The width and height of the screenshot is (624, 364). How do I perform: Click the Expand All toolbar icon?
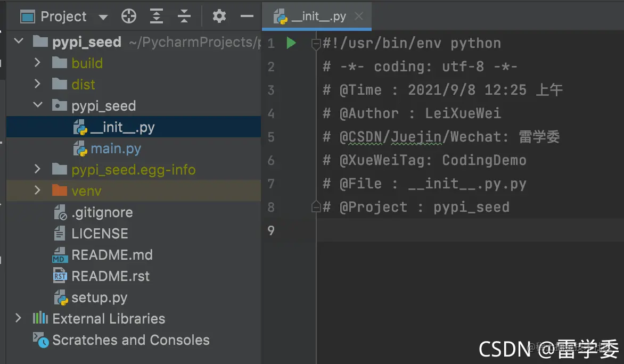pyautogui.click(x=157, y=16)
